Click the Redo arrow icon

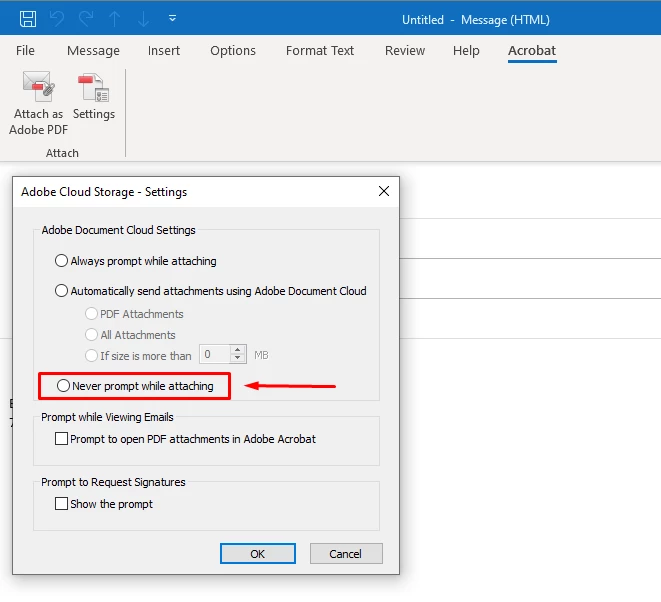click(86, 19)
